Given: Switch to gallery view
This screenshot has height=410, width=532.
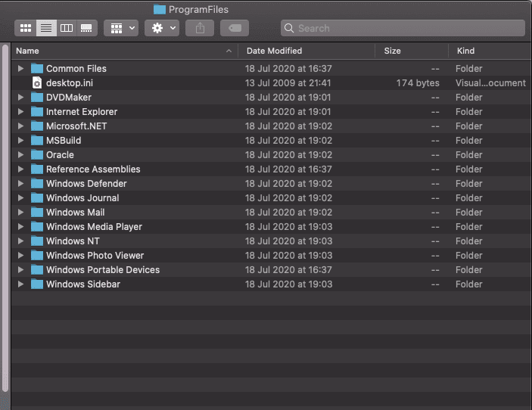Looking at the screenshot, I should pos(86,28).
